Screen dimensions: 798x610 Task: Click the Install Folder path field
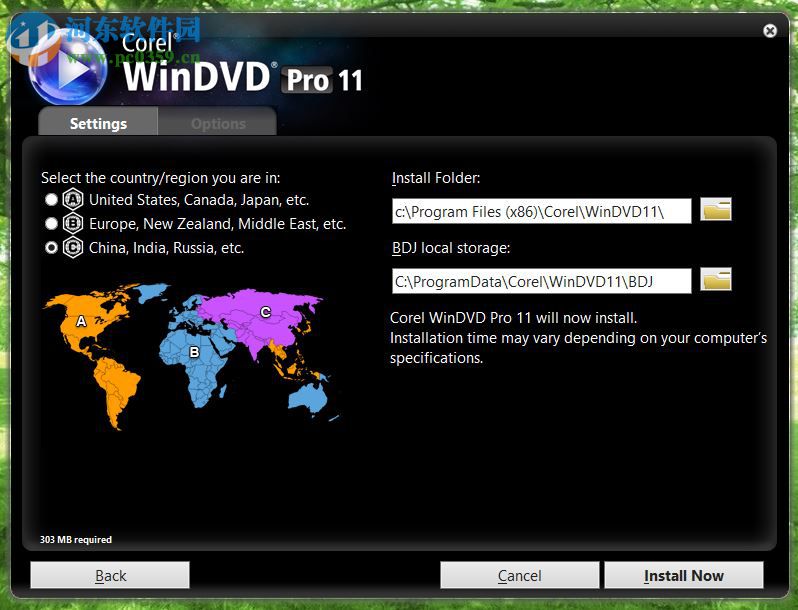pos(542,211)
